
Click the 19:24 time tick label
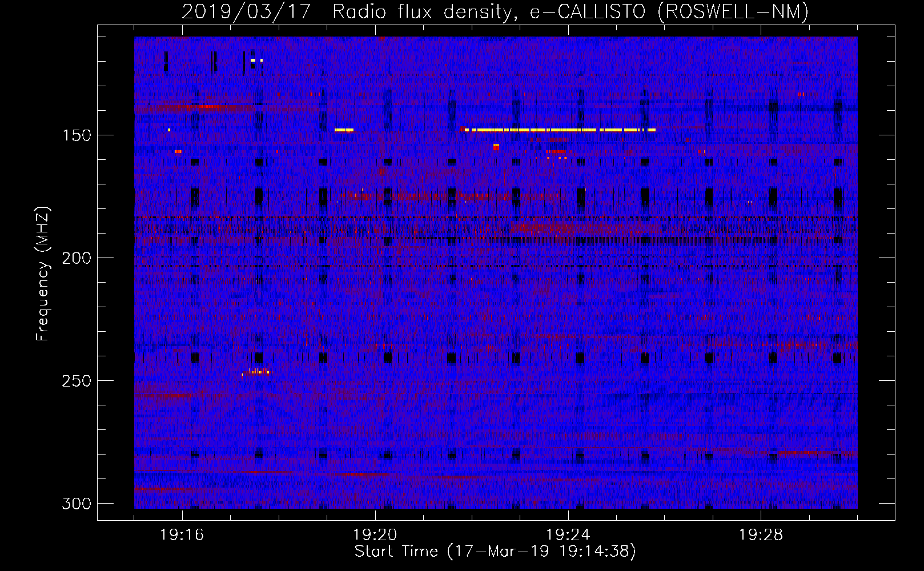pos(568,535)
